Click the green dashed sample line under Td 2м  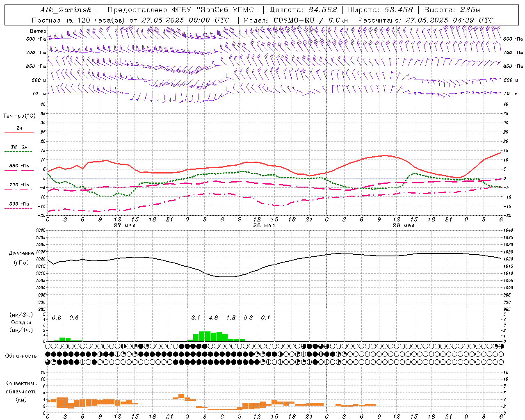19,152
